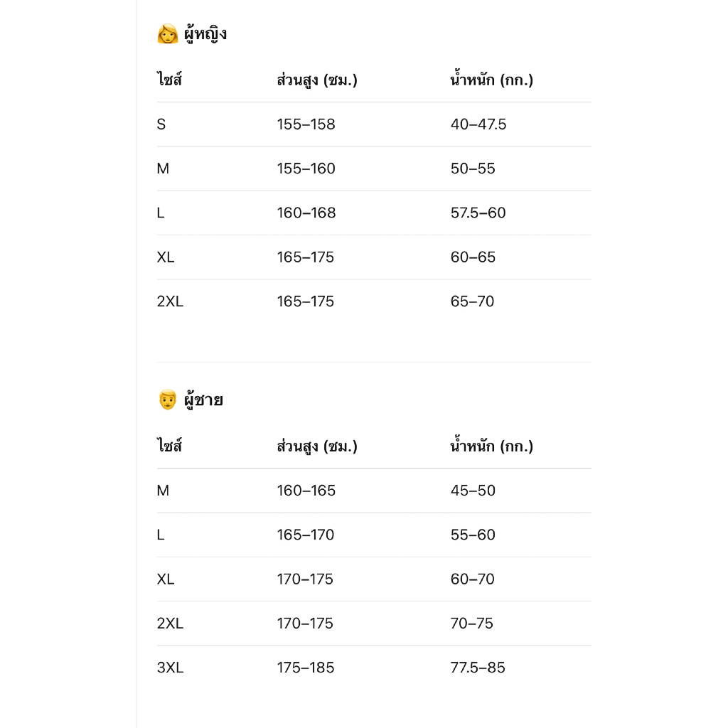The image size is (728, 728).
Task: Select the ผู้ชาย section heading
Action: click(x=203, y=400)
